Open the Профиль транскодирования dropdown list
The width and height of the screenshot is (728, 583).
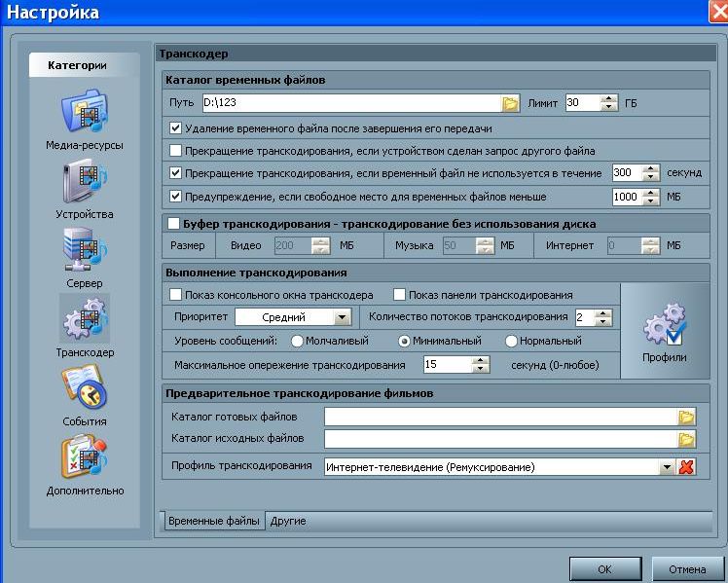click(x=667, y=467)
